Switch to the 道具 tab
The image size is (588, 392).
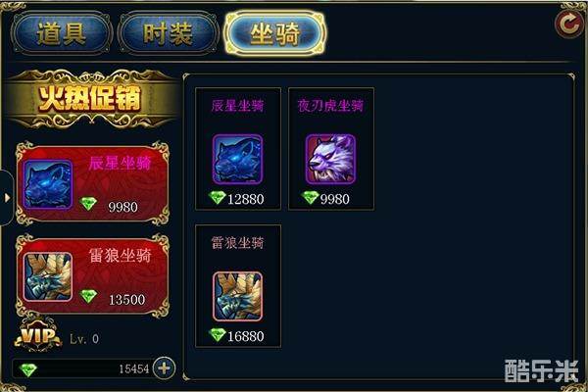click(62, 33)
